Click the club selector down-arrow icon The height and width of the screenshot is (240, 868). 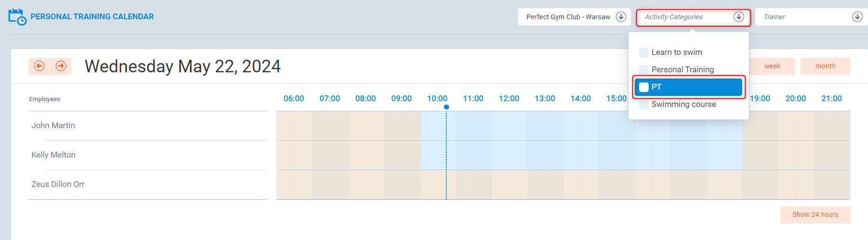click(621, 17)
